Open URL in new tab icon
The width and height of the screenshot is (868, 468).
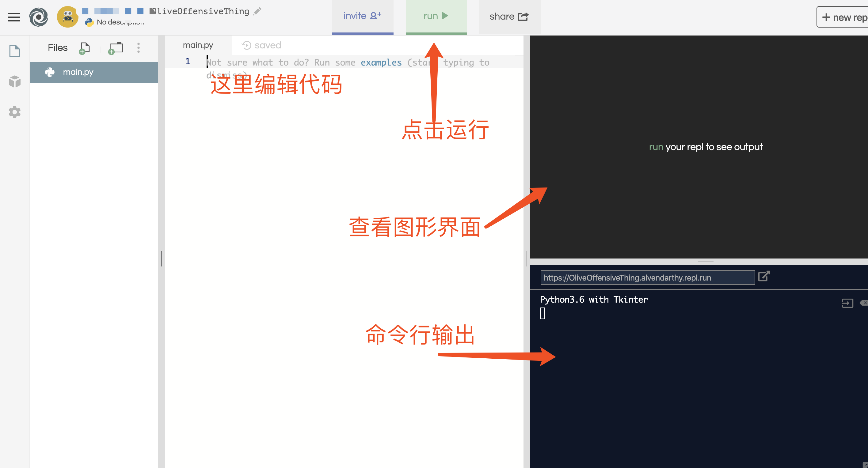(763, 277)
